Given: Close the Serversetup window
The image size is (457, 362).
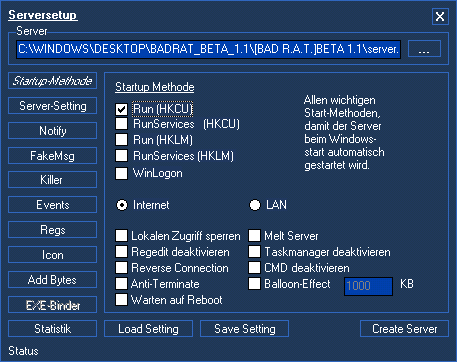Looking at the screenshot, I should (x=440, y=16).
